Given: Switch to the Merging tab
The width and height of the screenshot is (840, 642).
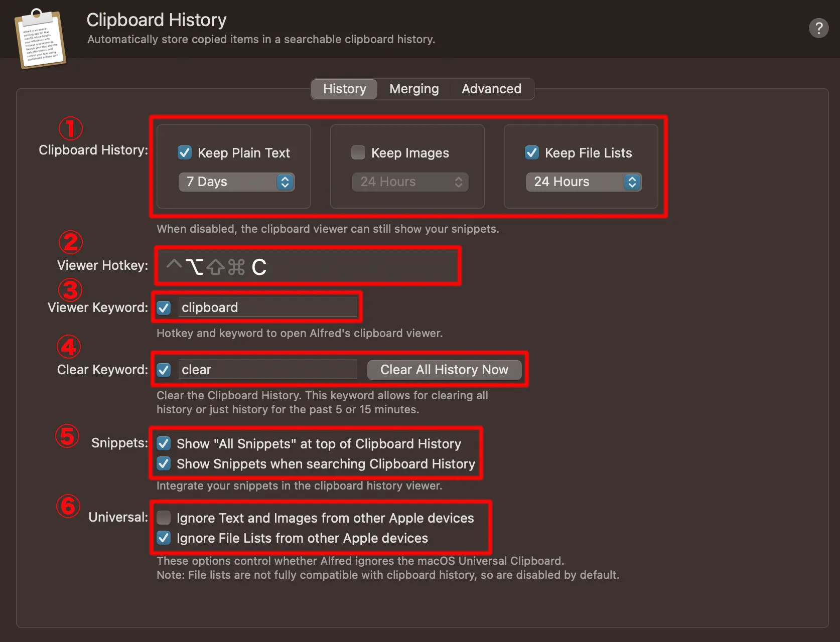Looking at the screenshot, I should coord(414,89).
